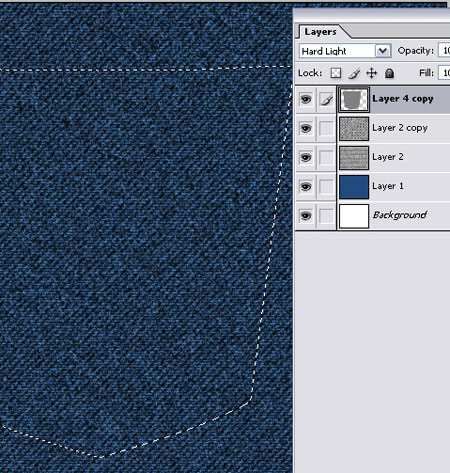Click the brush indicator beside Layer 4 copy
The image size is (450, 473).
tap(326, 99)
